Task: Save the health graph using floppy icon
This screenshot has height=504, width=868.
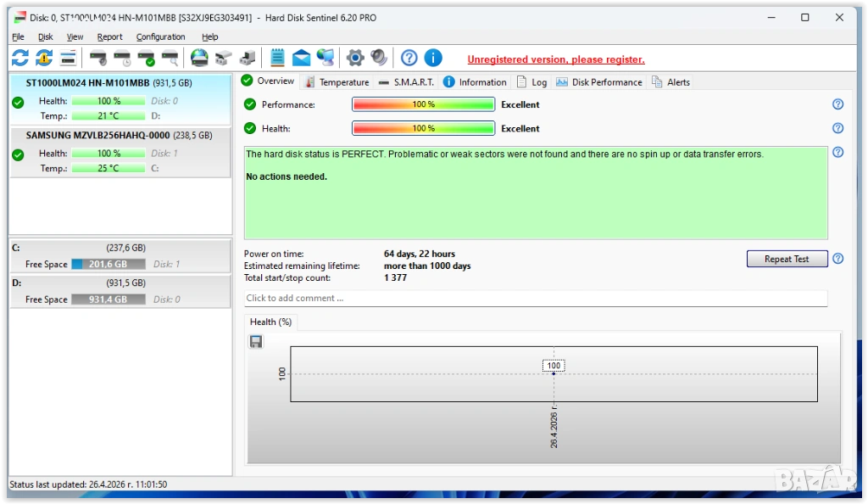Action: 256,341
